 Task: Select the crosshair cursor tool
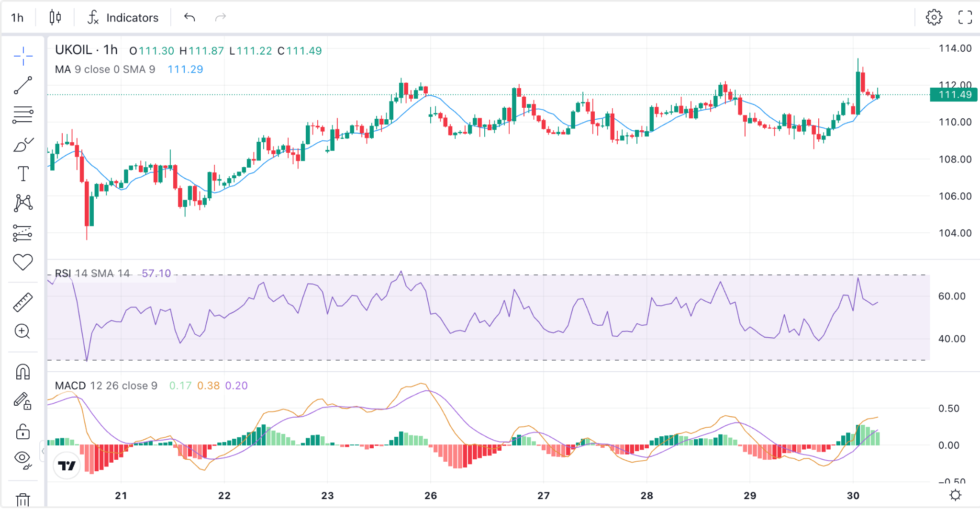coord(22,57)
